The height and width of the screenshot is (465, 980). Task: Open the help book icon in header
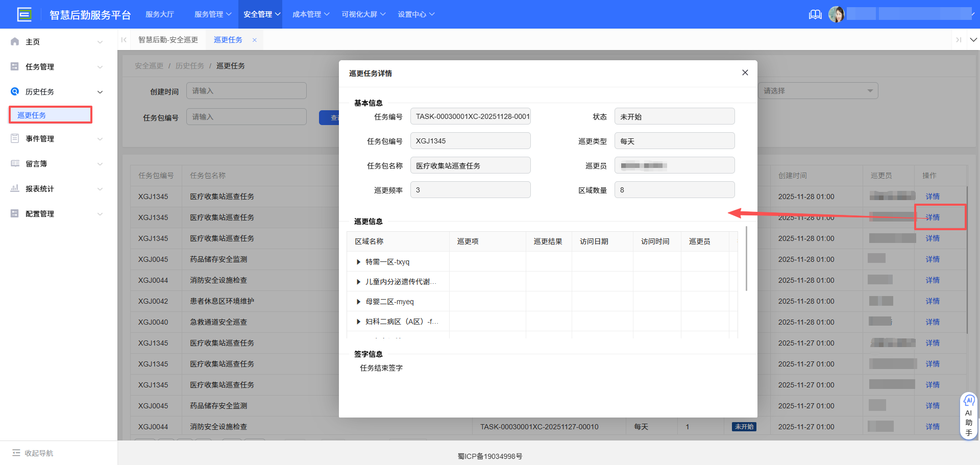click(x=815, y=14)
